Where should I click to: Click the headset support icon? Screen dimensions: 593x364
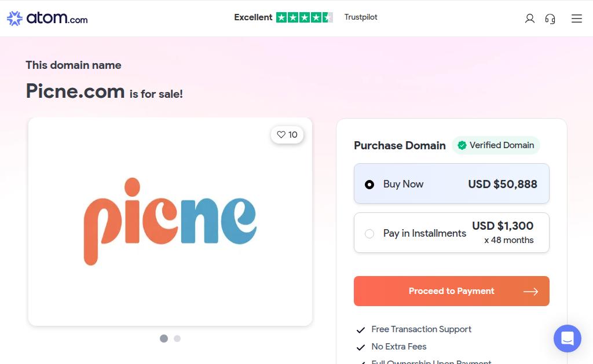[x=550, y=19]
